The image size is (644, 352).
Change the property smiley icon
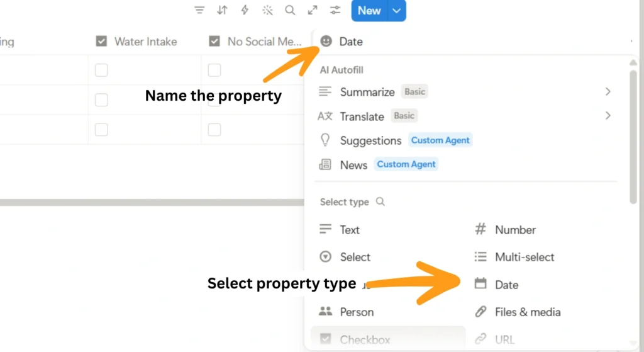[326, 41]
